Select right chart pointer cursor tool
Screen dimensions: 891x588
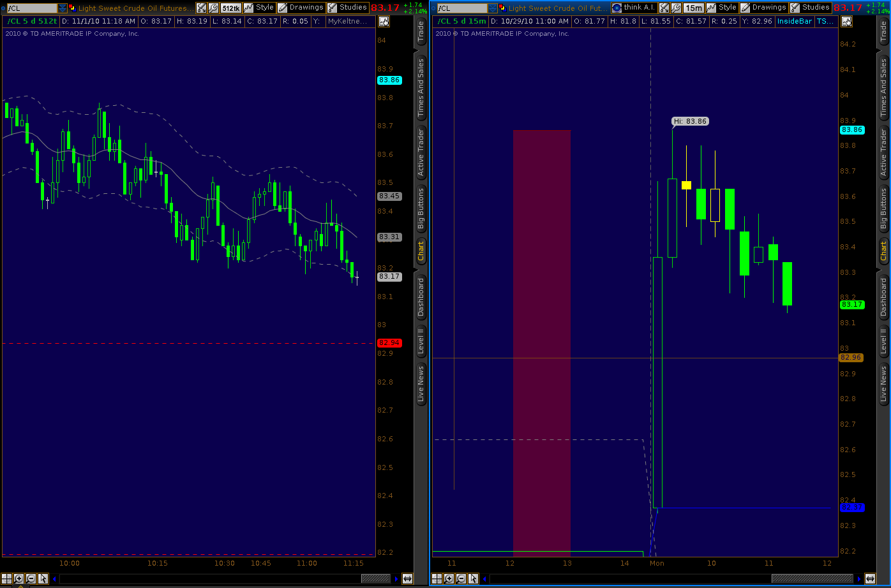473,579
